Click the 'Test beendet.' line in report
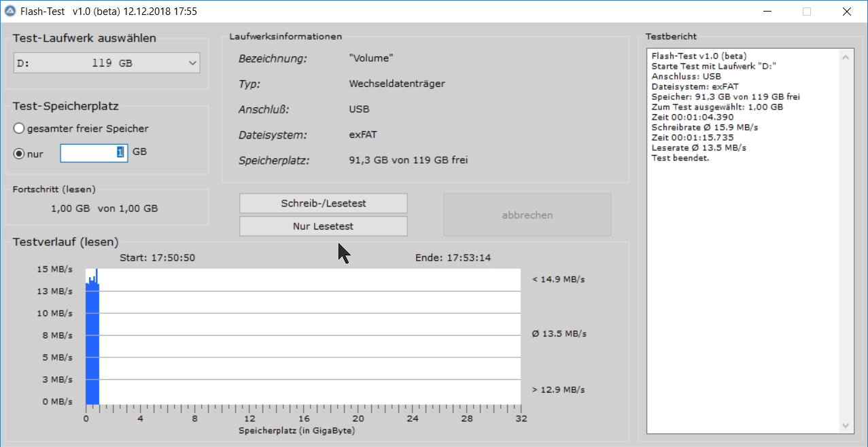 (680, 158)
